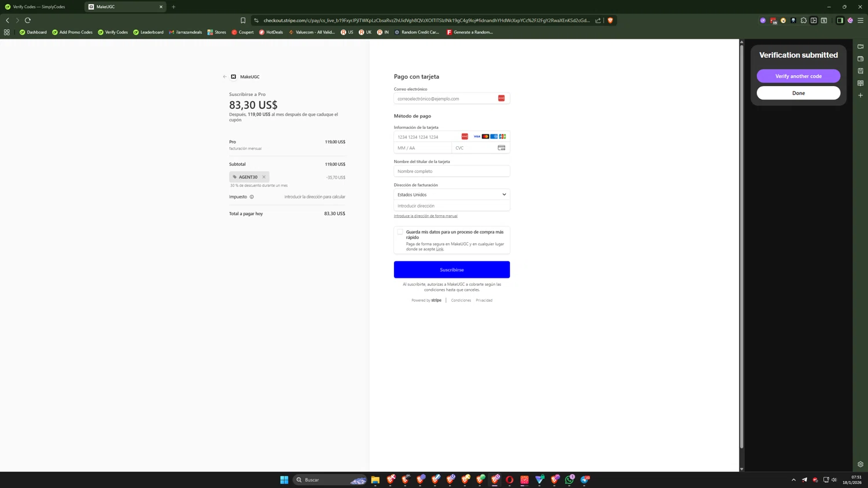Click Introduce la dirección de forma manual link
Screen dimensions: 868x488
pos(425,216)
